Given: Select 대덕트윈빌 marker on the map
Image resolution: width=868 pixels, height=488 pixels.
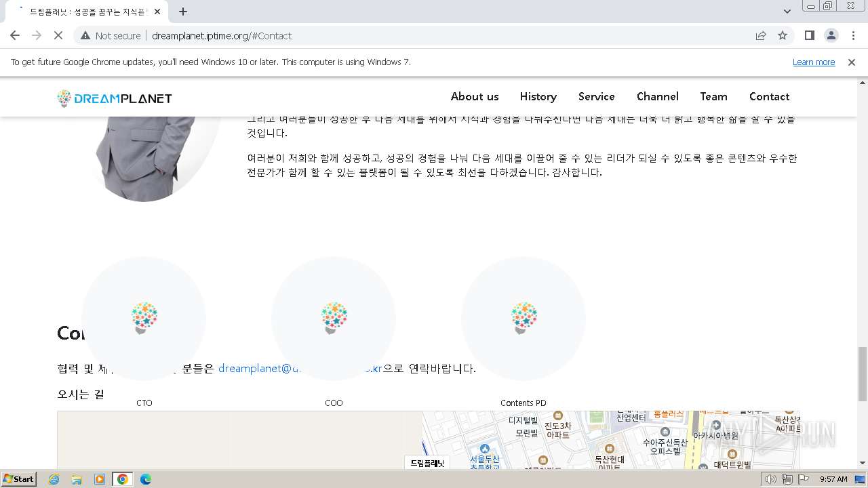Looking at the screenshot, I should coord(732,453).
